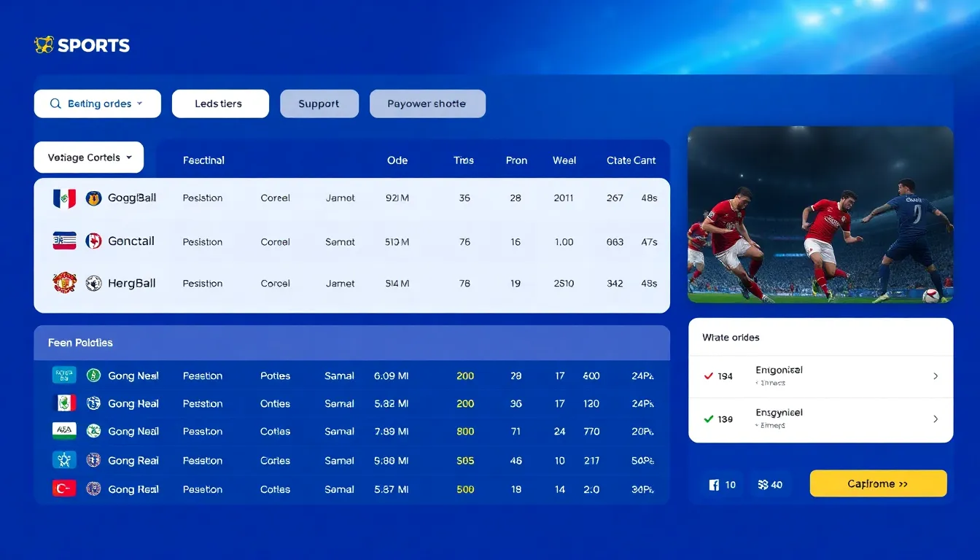Open the Support tab
The height and width of the screenshot is (560, 980).
coord(319,104)
